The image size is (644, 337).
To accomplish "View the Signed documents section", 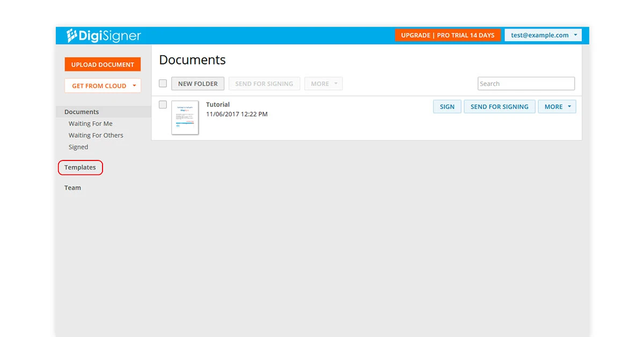I will pos(78,146).
